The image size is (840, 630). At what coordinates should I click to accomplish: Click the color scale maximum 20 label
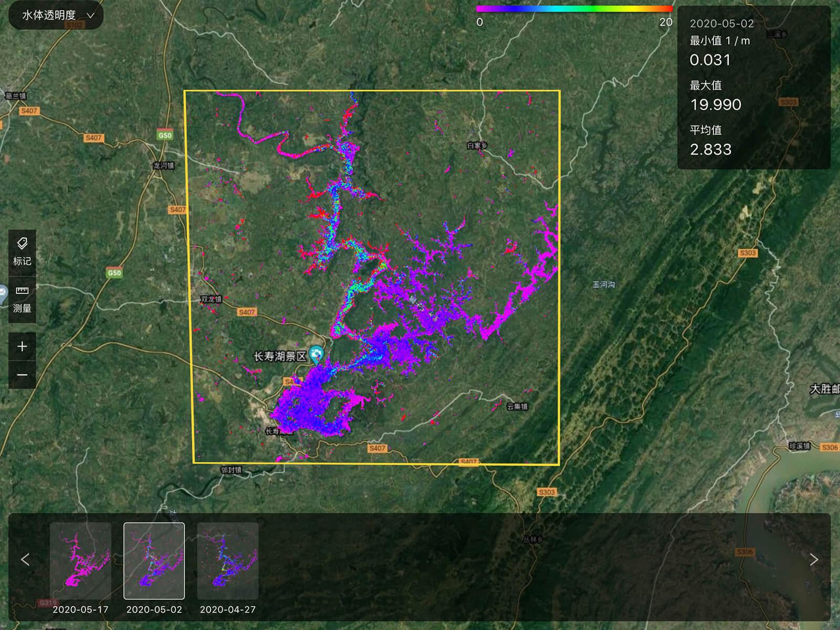pos(666,22)
